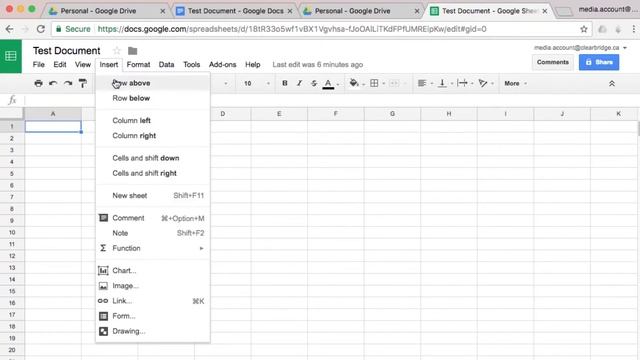Open the font size 10 dropdown
The width and height of the screenshot is (640, 360).
256,83
